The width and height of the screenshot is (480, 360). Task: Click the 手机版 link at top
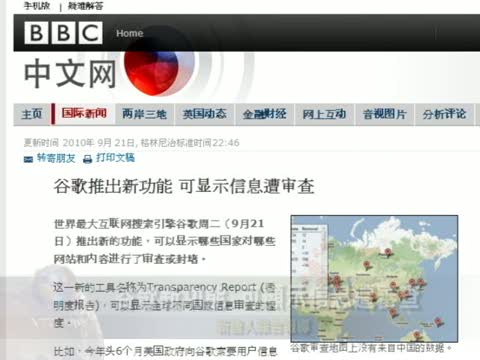pos(37,6)
